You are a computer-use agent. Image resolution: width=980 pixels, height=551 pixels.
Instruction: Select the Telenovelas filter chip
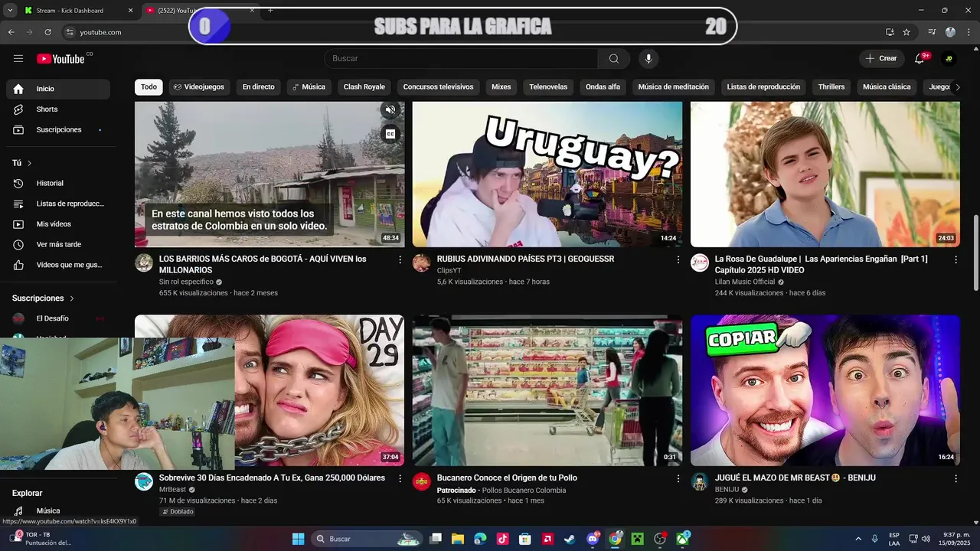pos(548,87)
